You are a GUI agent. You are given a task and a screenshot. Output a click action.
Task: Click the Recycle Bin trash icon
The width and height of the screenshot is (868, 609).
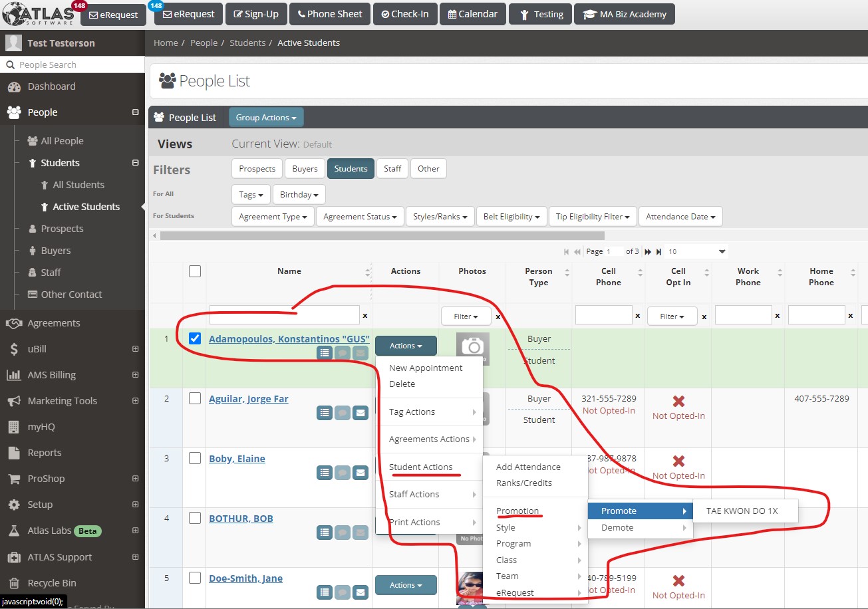pos(14,583)
